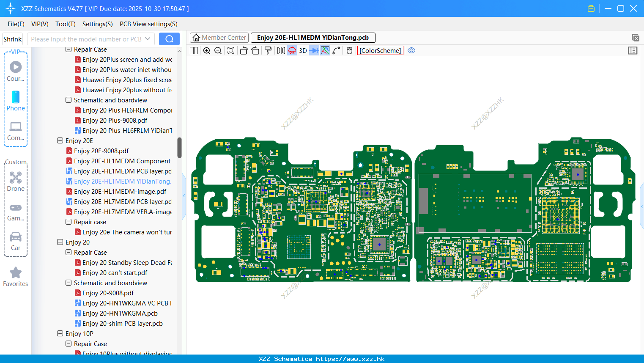The width and height of the screenshot is (644, 363).
Task: Select the curved line tool
Action: click(x=337, y=51)
